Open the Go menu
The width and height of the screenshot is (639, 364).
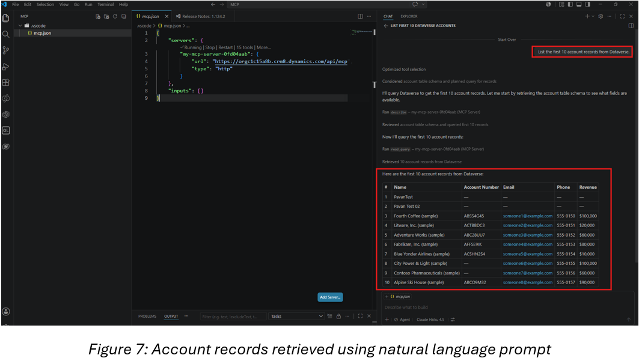(76, 4)
